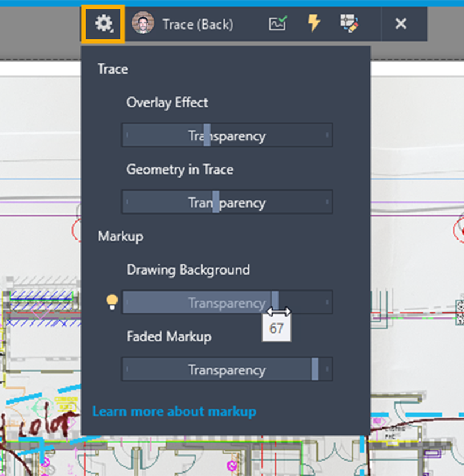Screen dimensions: 464x476
Task: Click the Geometry in Trace label
Action: tap(180, 170)
